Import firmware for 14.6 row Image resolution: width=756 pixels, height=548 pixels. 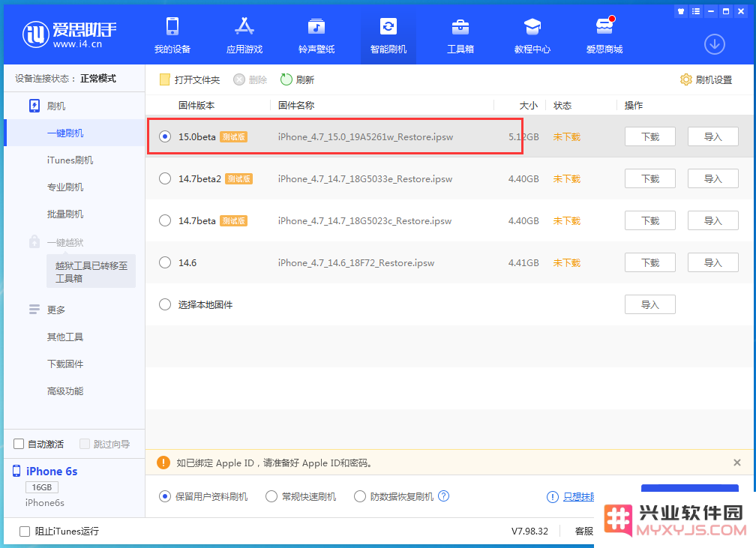(x=712, y=262)
